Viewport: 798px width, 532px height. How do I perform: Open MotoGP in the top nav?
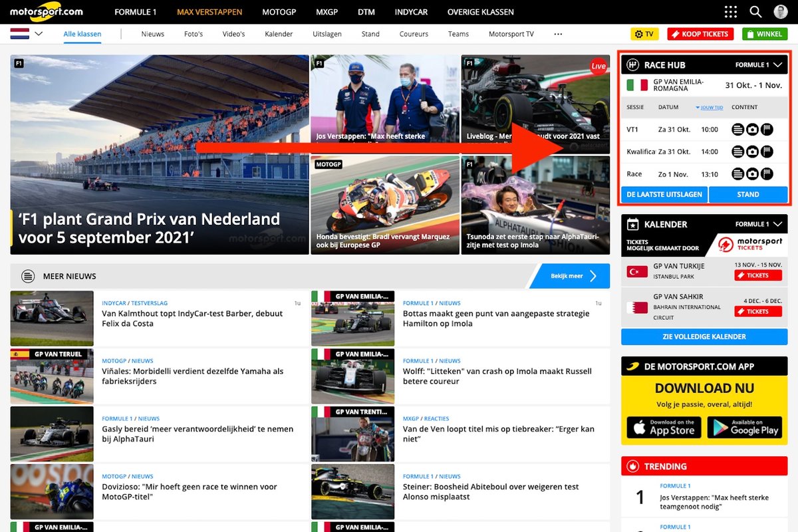[x=279, y=12]
